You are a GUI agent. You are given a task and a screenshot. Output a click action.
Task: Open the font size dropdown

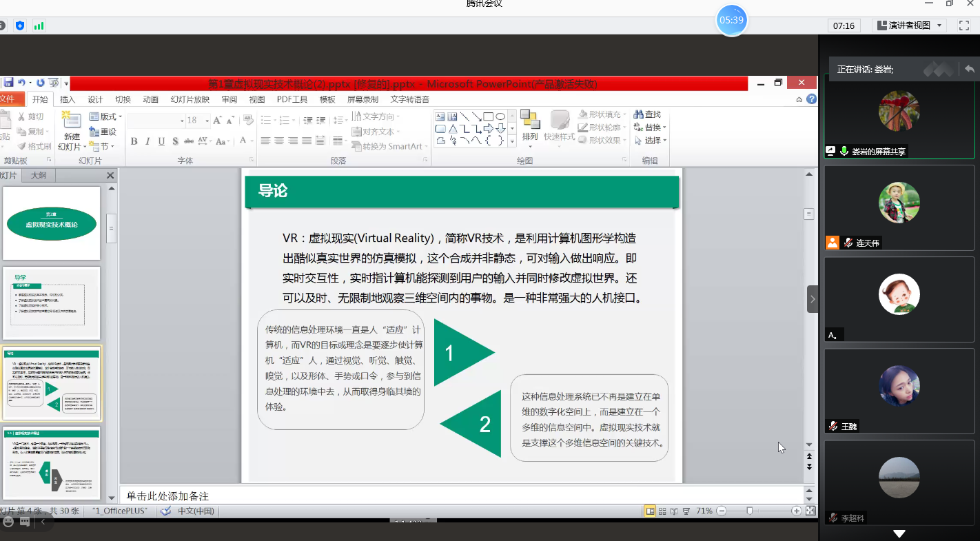point(205,121)
